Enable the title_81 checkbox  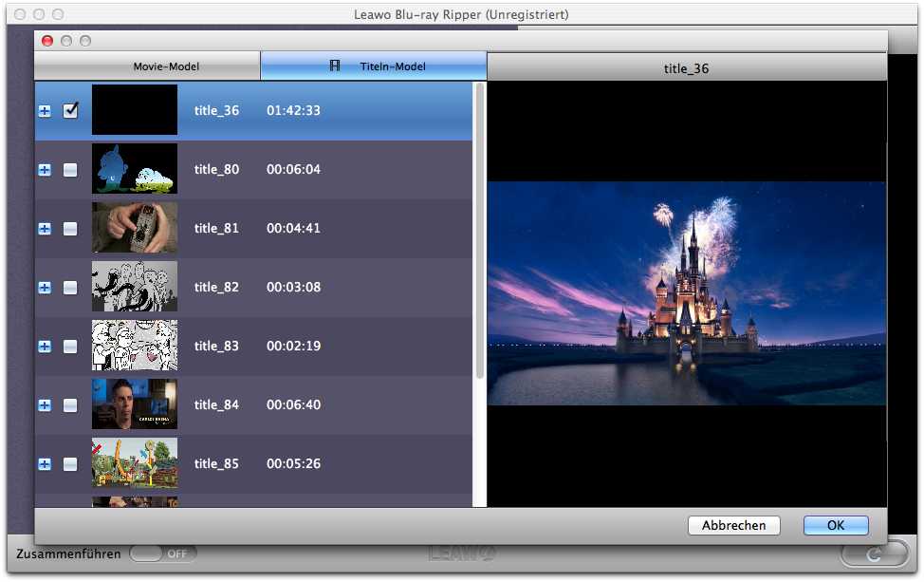[70, 229]
